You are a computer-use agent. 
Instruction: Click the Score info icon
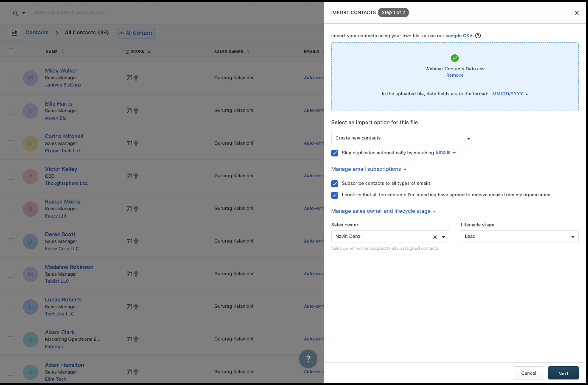click(127, 52)
